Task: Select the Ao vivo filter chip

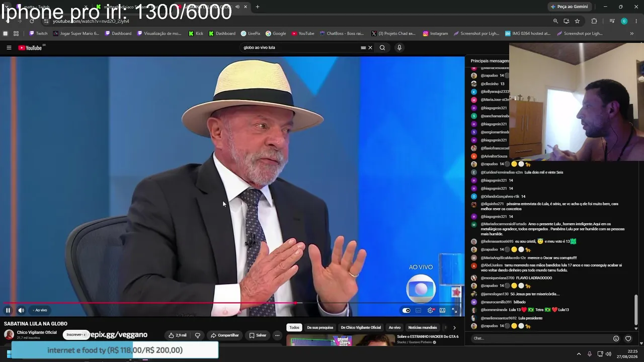Action: pyautogui.click(x=394, y=327)
